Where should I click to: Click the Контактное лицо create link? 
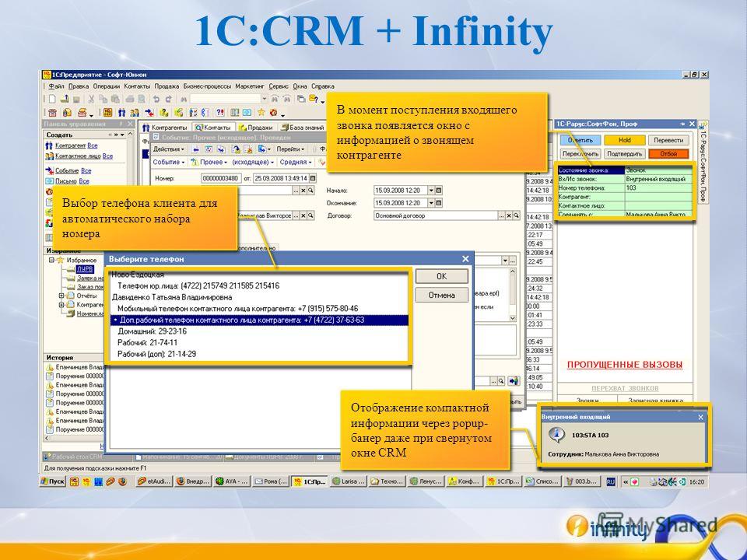tap(78, 156)
